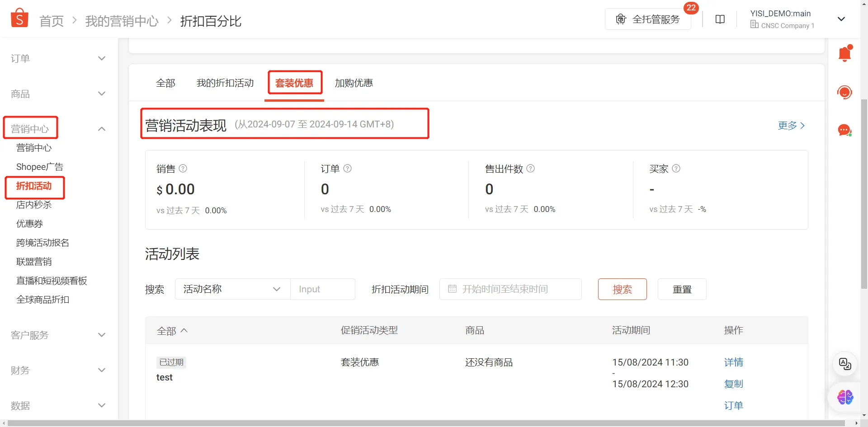This screenshot has width=868, height=427.
Task: Open the chat messages icon
Action: coord(844,130)
